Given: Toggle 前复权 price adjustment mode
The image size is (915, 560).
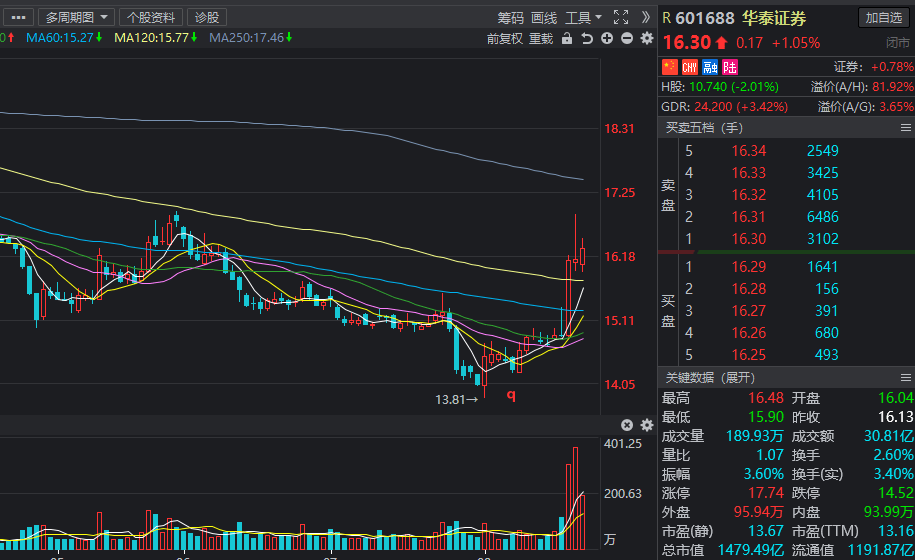Looking at the screenshot, I should coord(505,39).
